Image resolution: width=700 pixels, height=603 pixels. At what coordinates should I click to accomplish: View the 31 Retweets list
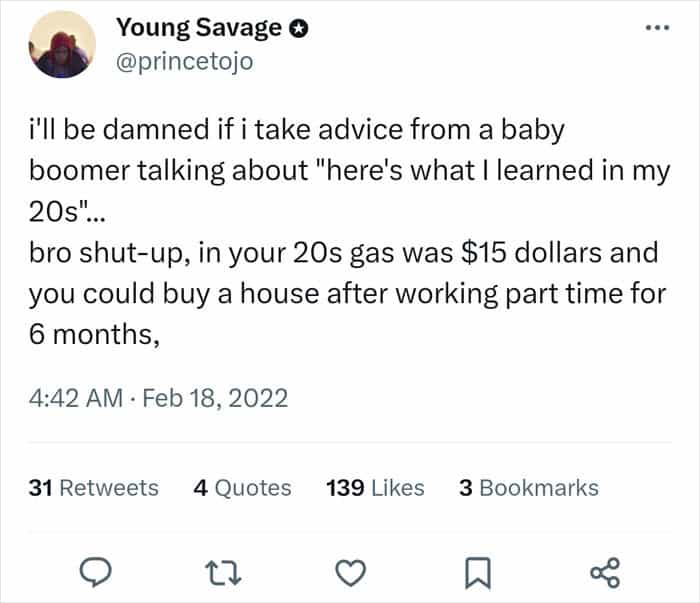click(94, 488)
